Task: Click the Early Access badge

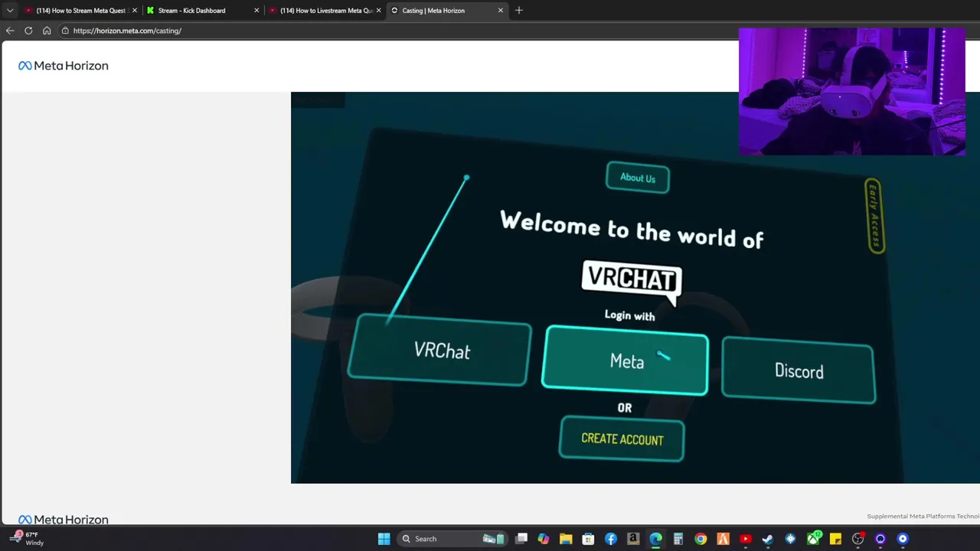Action: click(x=874, y=216)
